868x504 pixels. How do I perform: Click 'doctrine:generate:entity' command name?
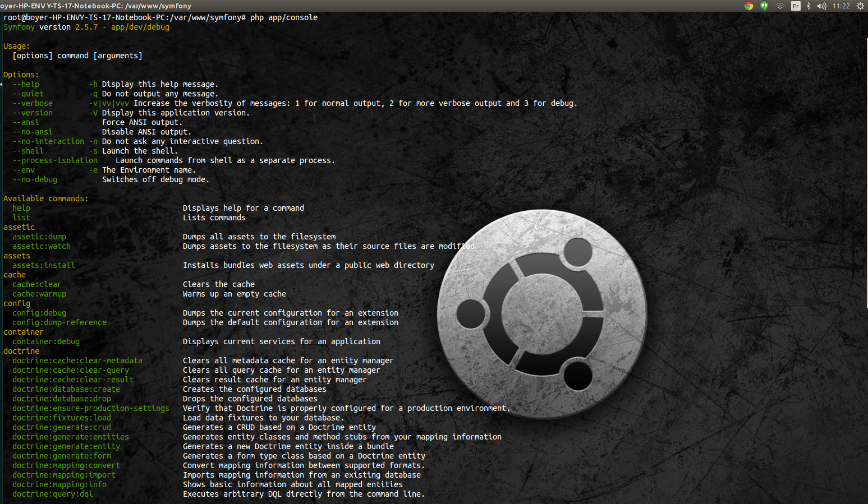click(x=66, y=446)
